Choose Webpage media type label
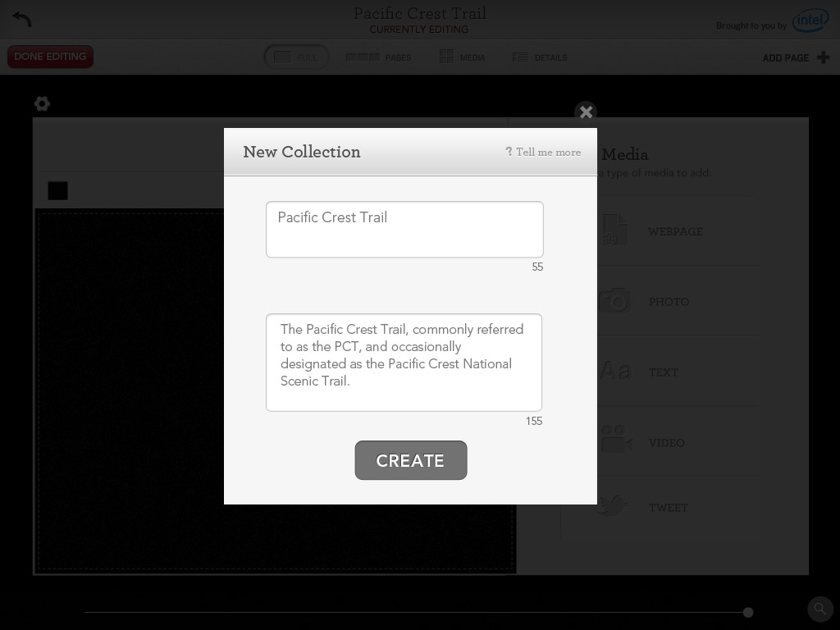Viewport: 840px width, 630px height. (675, 231)
